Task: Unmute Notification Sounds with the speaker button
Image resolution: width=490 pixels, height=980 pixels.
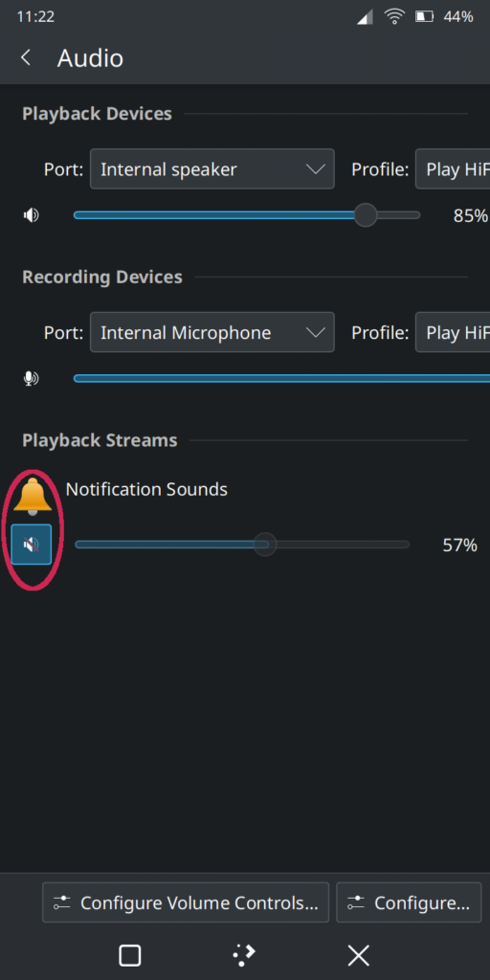Action: (32, 545)
